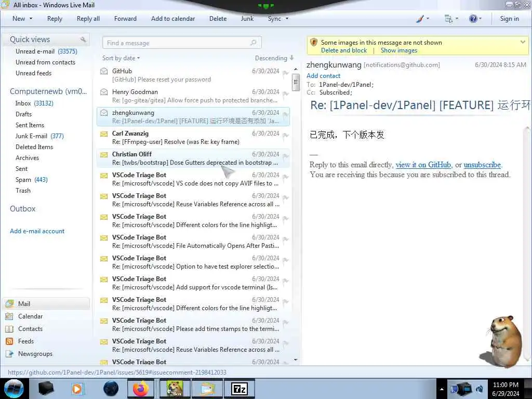Open 7-Zip from the taskbar
This screenshot has height=399, width=532.
(x=239, y=389)
